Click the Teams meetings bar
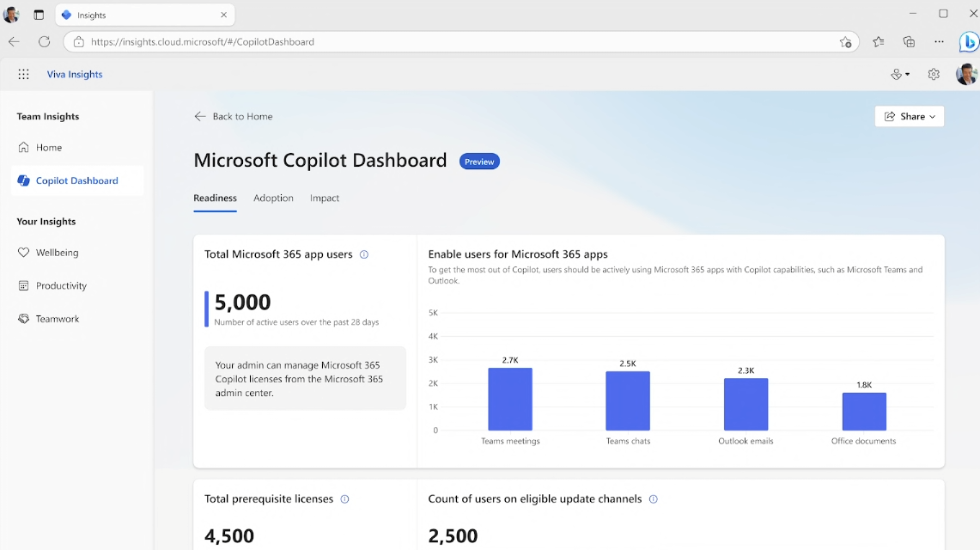 (x=510, y=399)
